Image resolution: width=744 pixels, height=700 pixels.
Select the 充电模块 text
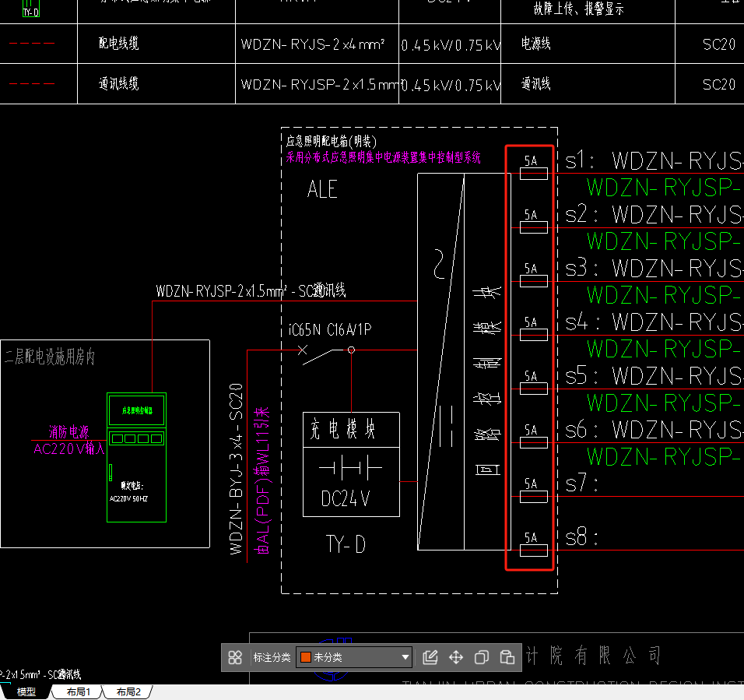coord(342,429)
